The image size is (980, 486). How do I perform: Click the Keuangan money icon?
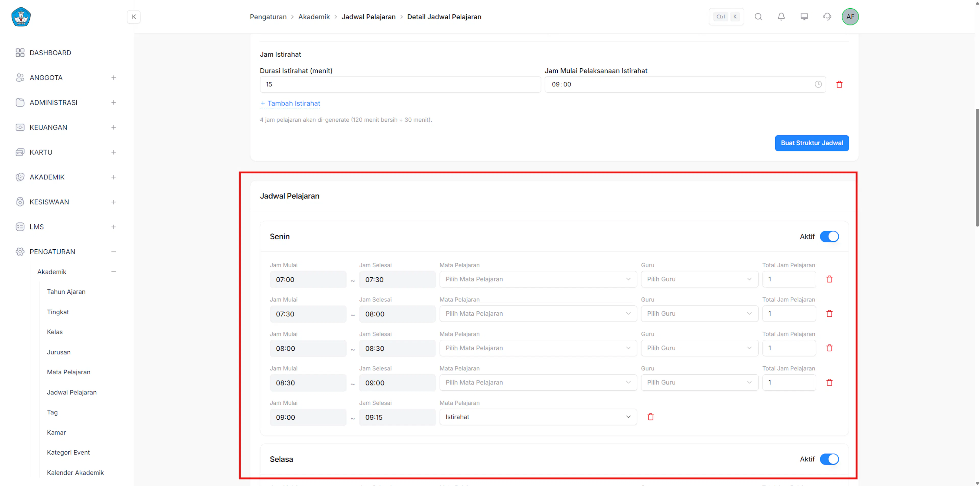pyautogui.click(x=20, y=127)
